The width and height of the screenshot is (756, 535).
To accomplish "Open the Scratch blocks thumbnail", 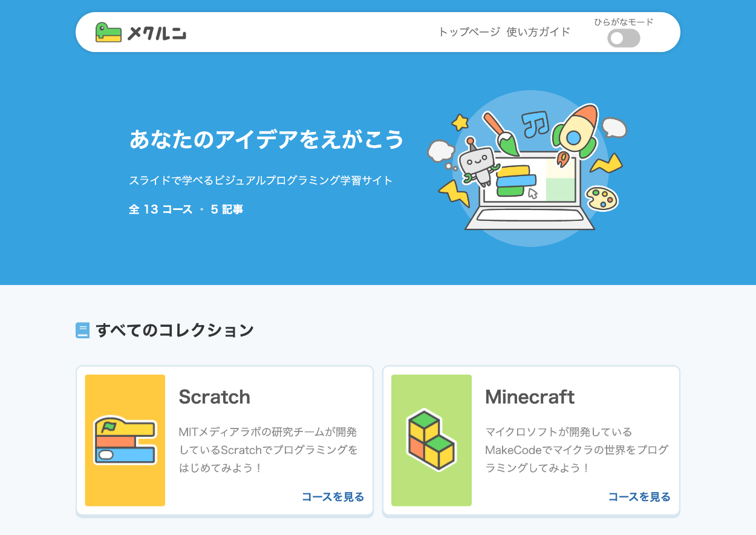I will click(125, 441).
